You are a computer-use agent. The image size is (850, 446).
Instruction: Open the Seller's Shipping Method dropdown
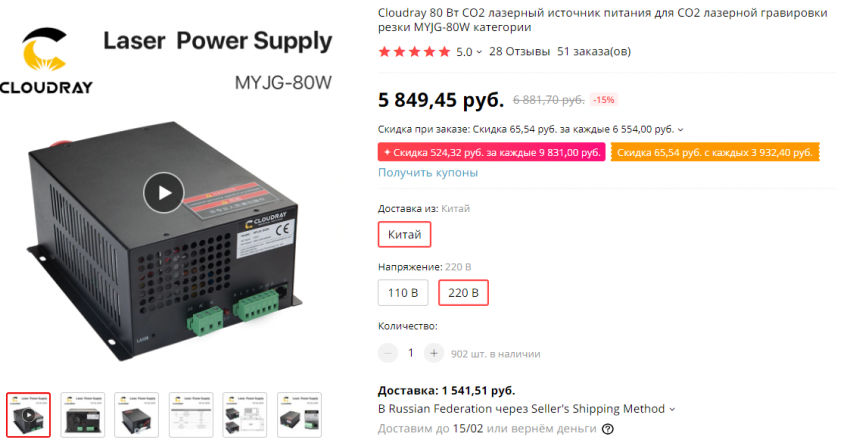[x=671, y=409]
